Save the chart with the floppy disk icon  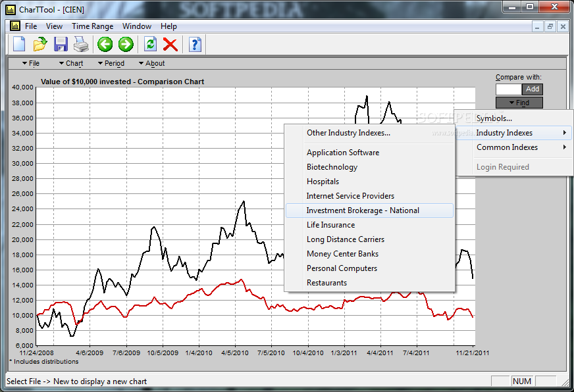coord(61,44)
